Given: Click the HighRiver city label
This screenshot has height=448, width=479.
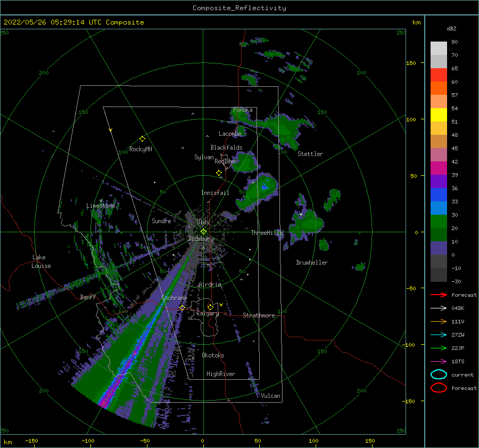Looking at the screenshot, I should 221,374.
